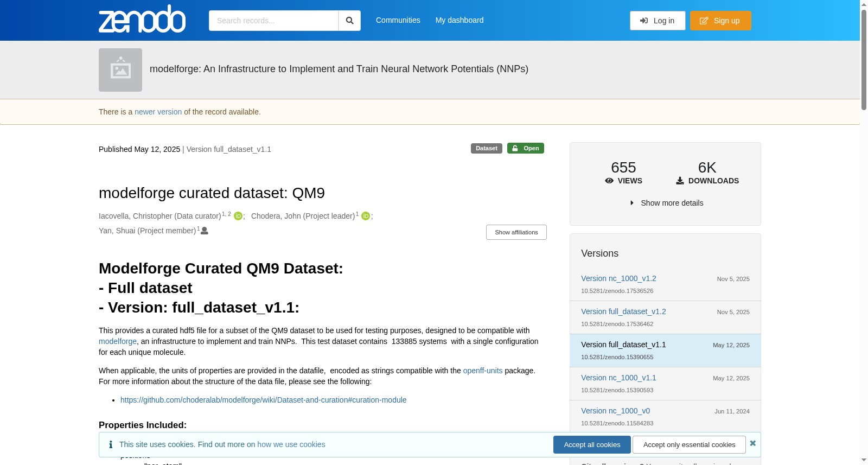Screen dimensions: 868x465
Task: Click the Zenodo logo
Action: [x=142, y=19]
